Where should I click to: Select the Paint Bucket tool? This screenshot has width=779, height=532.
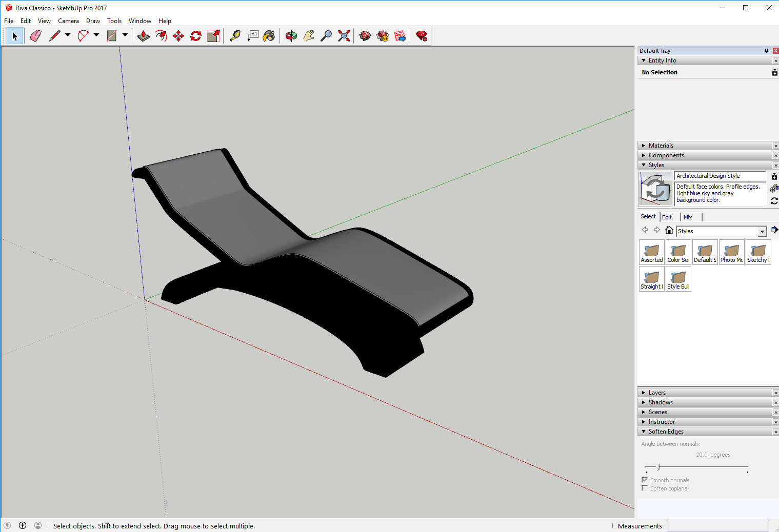269,36
